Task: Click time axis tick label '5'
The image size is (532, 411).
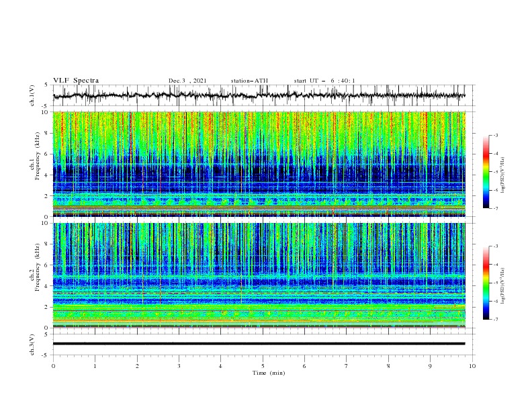Action: [x=263, y=366]
